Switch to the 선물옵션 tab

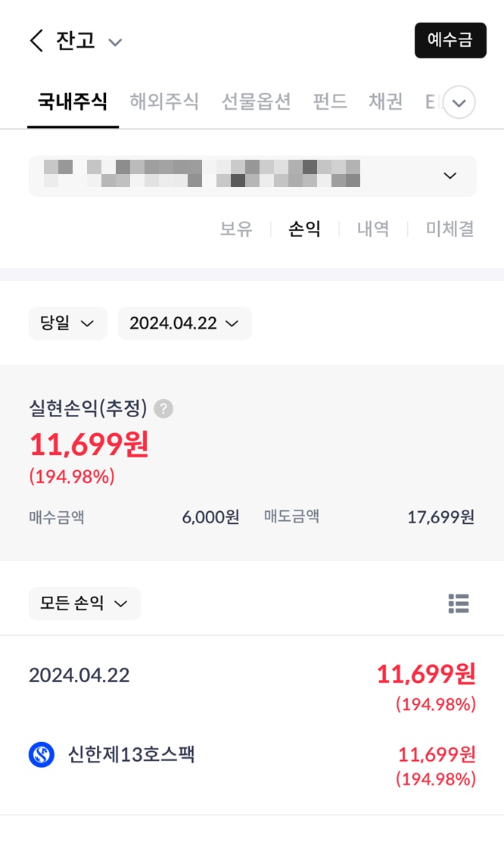pos(257,101)
